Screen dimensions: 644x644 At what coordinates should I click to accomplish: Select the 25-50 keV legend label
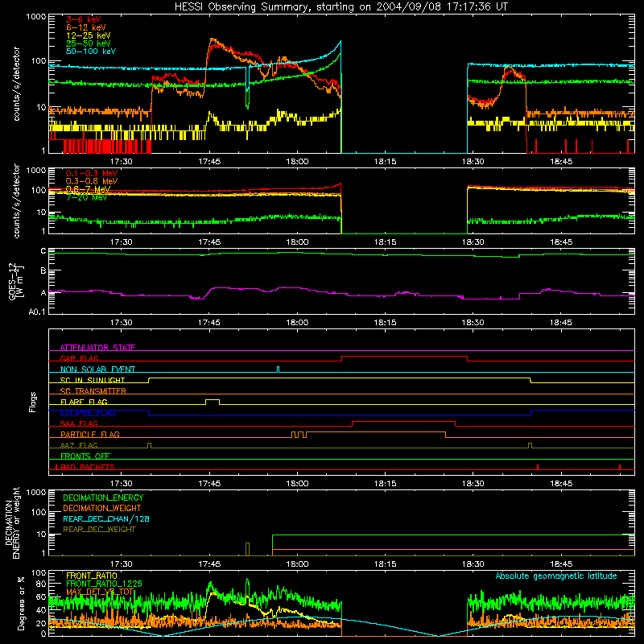point(89,43)
